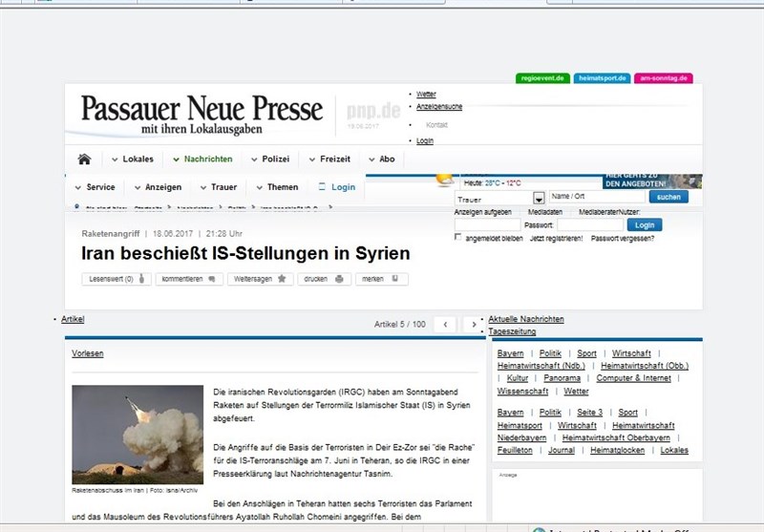Tick the 'angemeldet bleiben' checkbox
The width and height of the screenshot is (764, 532).
[x=458, y=237]
